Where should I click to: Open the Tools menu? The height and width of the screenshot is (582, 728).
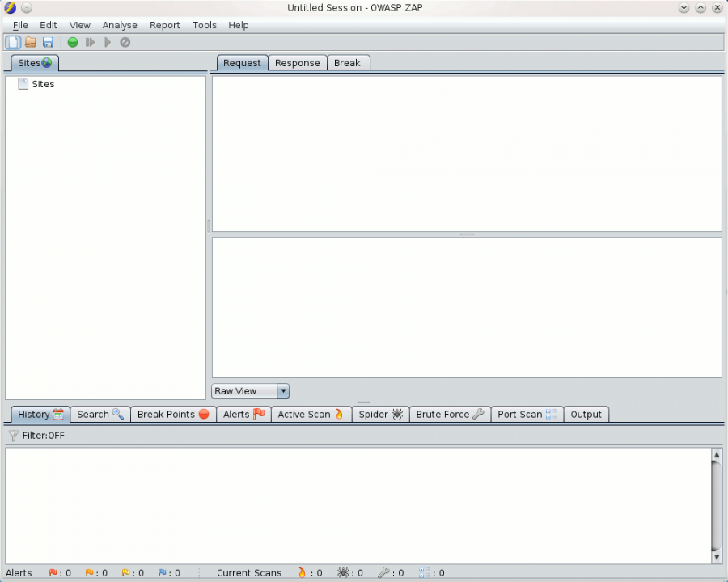click(205, 25)
